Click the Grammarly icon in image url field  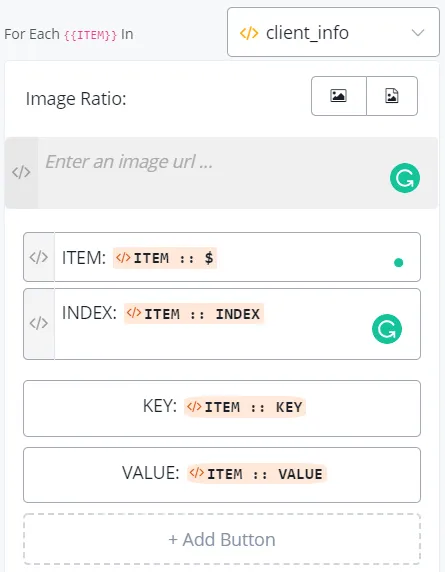coord(405,178)
